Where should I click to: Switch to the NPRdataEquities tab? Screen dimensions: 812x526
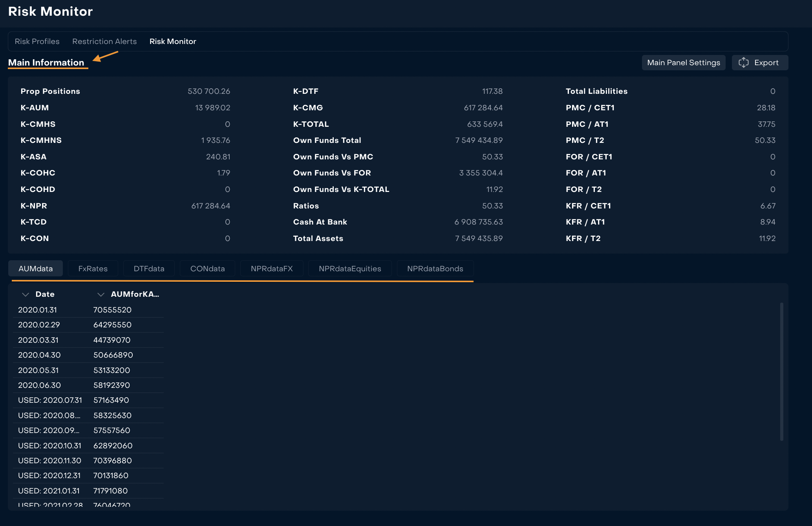pyautogui.click(x=350, y=268)
